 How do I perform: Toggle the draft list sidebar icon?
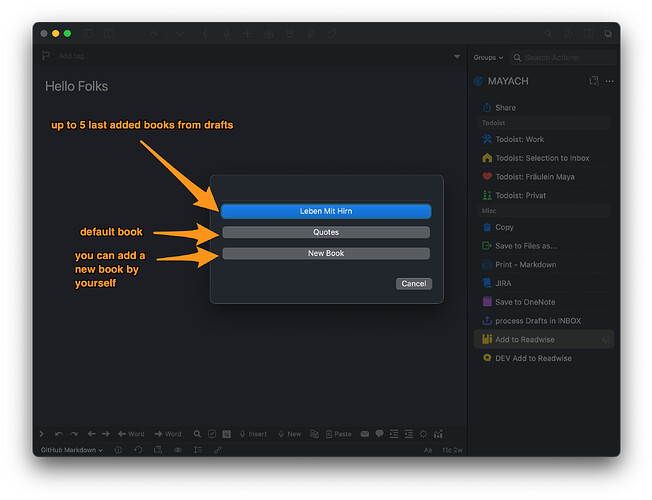pos(88,34)
